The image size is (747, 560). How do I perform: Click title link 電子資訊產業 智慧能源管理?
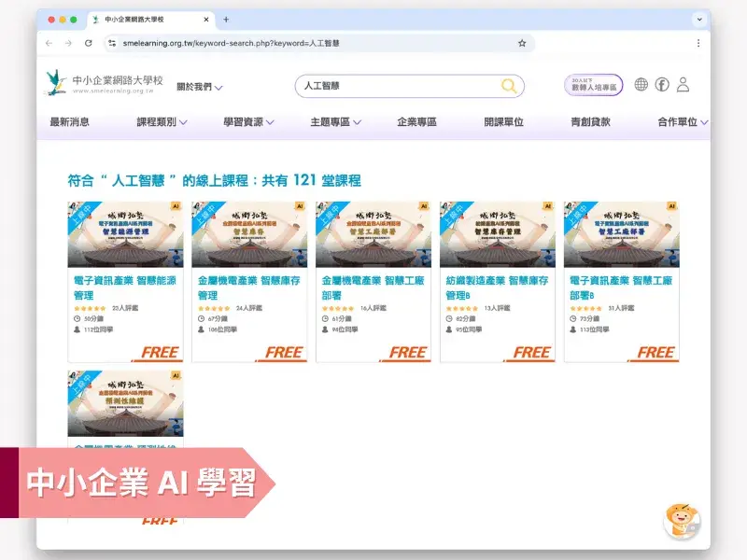[x=125, y=287]
